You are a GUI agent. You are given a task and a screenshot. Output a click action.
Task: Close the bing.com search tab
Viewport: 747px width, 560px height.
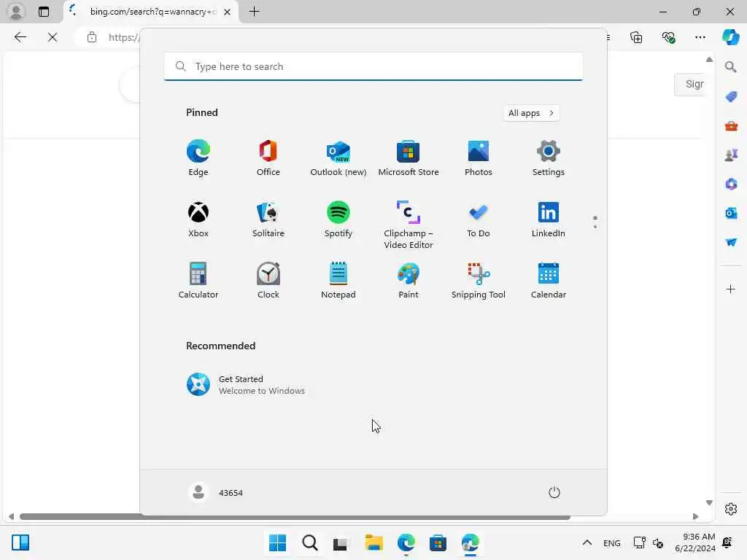pyautogui.click(x=228, y=12)
